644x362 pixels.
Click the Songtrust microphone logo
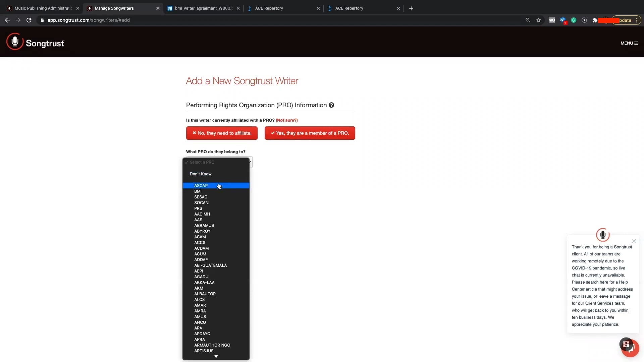(x=15, y=42)
